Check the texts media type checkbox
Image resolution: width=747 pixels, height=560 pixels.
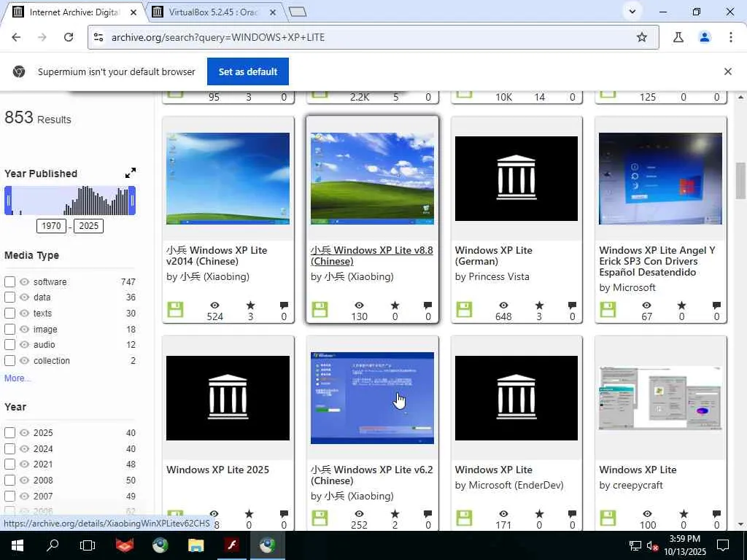[x=9, y=314]
